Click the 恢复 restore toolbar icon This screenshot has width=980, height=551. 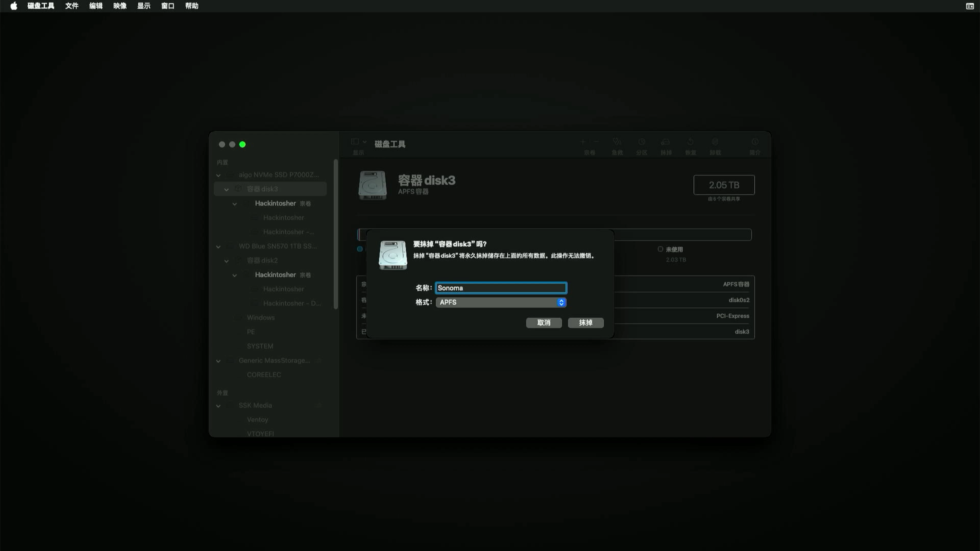691,142
